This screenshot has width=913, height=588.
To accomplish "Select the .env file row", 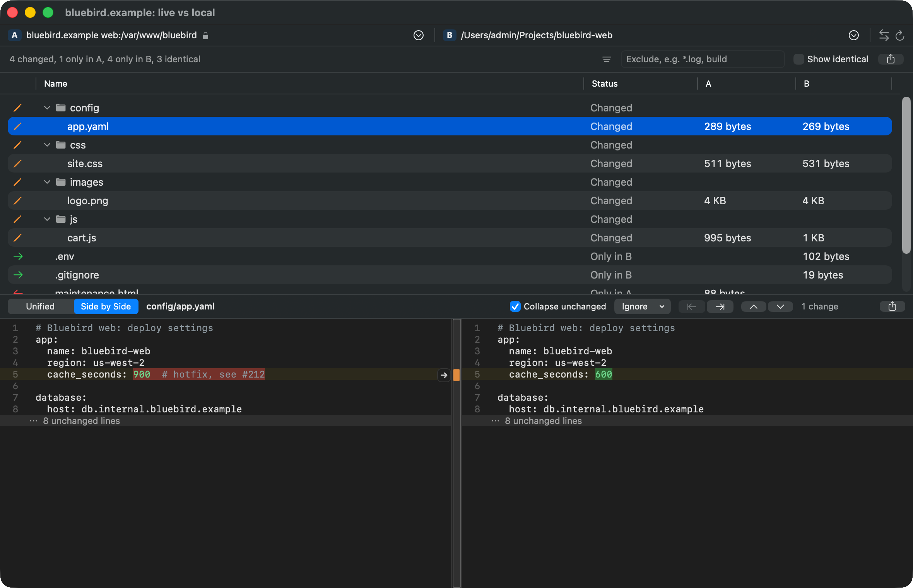I will 450,256.
